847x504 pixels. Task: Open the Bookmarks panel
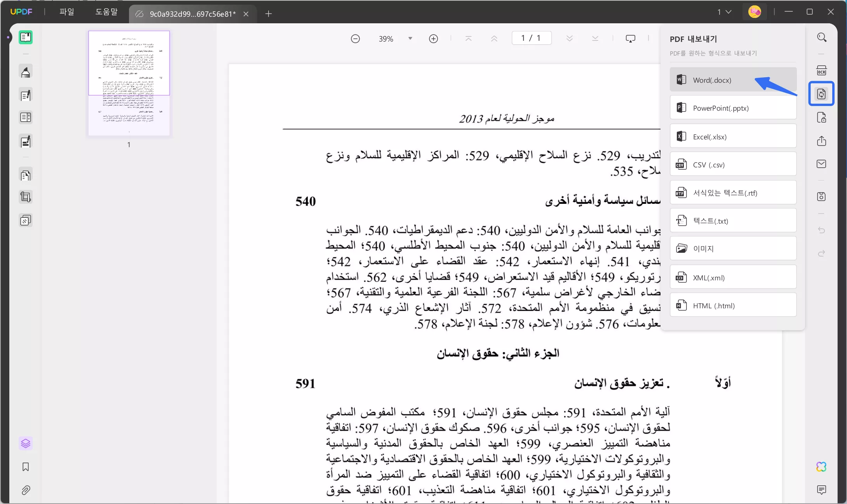point(26,467)
